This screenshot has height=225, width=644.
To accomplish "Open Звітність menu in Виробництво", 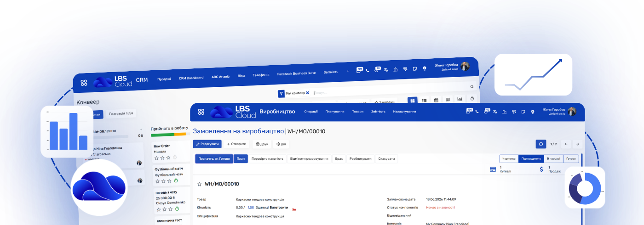I will click(x=378, y=112).
